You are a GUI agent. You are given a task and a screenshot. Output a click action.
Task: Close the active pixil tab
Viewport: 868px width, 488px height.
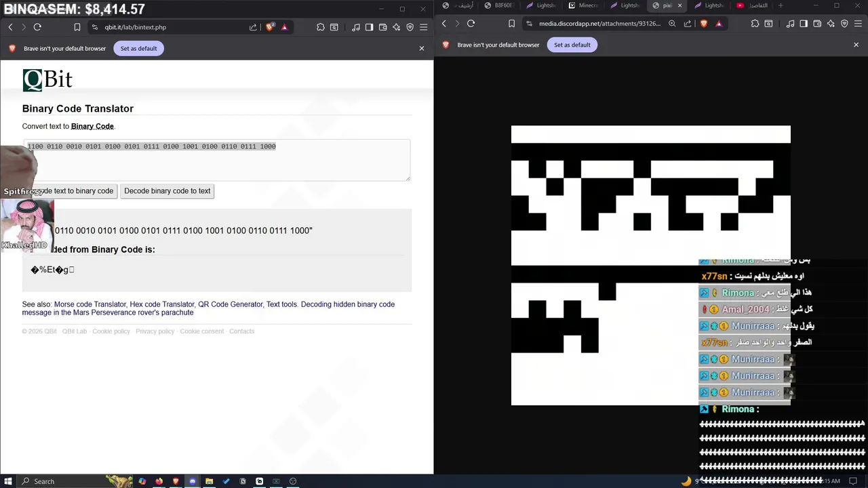pyautogui.click(x=679, y=5)
